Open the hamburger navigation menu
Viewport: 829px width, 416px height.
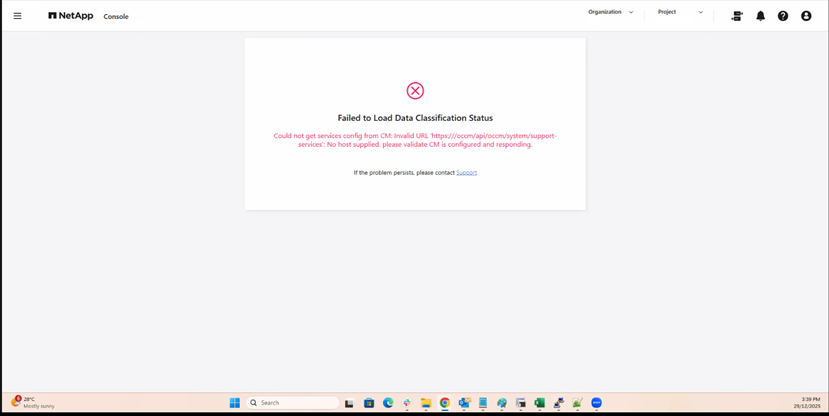click(x=17, y=16)
